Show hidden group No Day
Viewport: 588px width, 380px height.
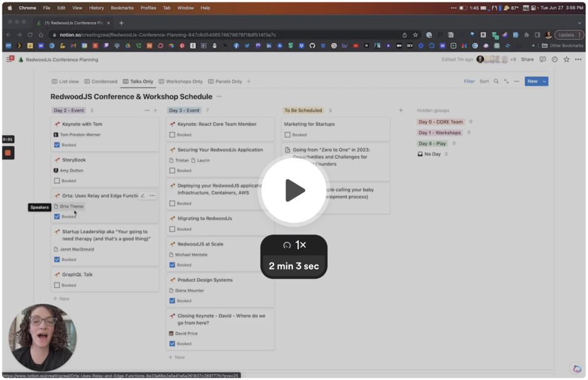pyautogui.click(x=429, y=154)
